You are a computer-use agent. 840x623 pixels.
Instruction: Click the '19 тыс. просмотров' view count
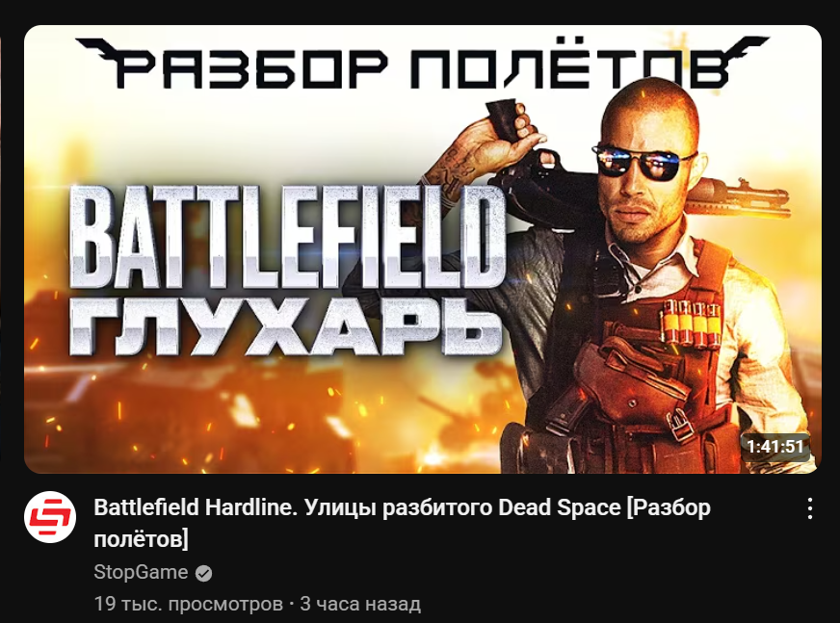click(189, 604)
